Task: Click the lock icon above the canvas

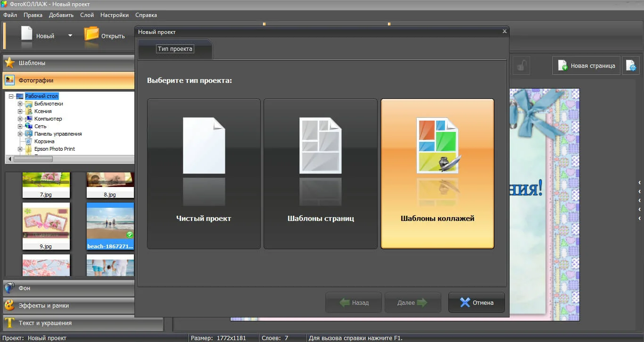Action: [520, 66]
